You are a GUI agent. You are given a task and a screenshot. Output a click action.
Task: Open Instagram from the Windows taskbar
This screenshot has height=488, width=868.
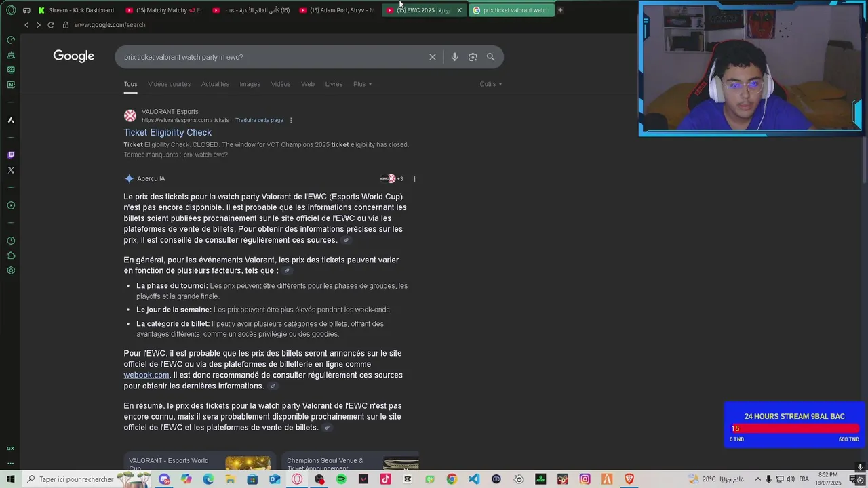click(x=585, y=479)
